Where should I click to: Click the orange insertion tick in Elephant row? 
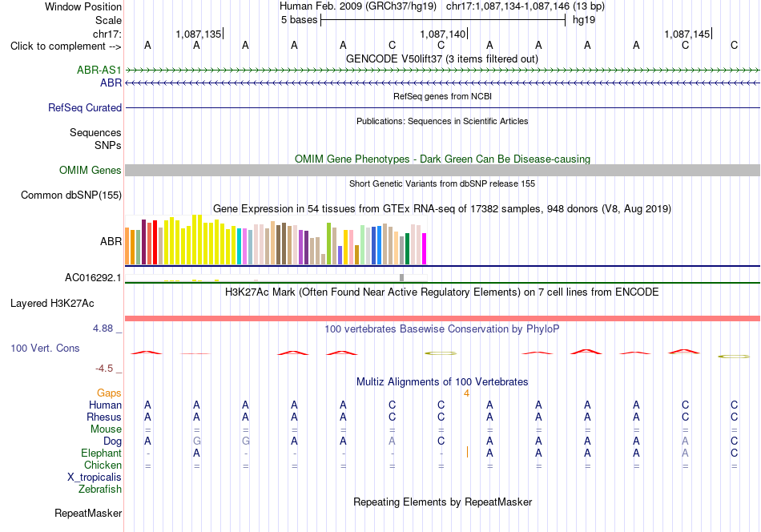467,452
